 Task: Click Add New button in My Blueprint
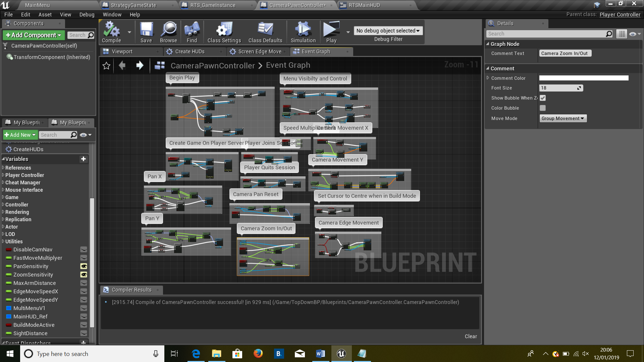tap(20, 135)
